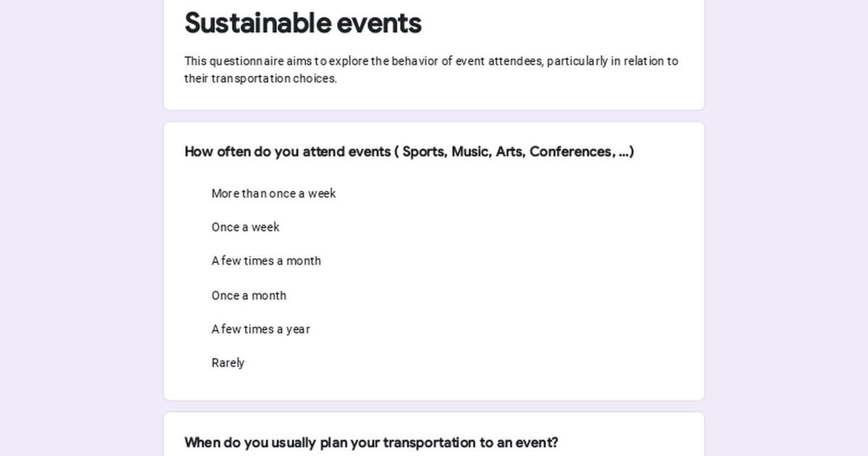The width and height of the screenshot is (868, 456).
Task: Choose the "A few times a year" answer
Action: 260,329
